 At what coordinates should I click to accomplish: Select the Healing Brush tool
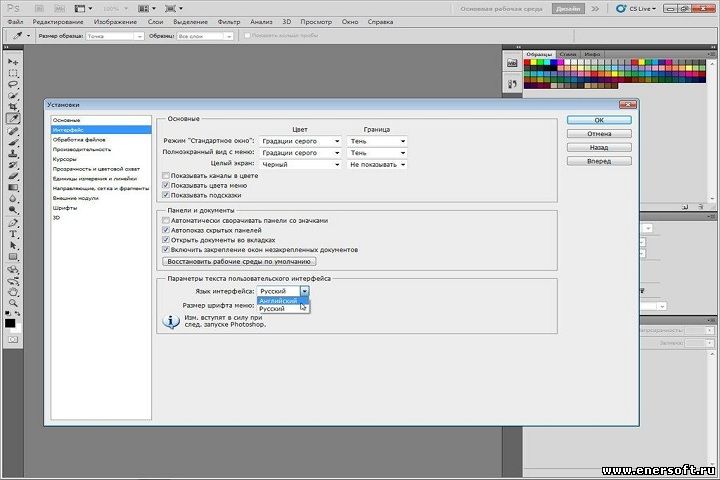pos(13,131)
